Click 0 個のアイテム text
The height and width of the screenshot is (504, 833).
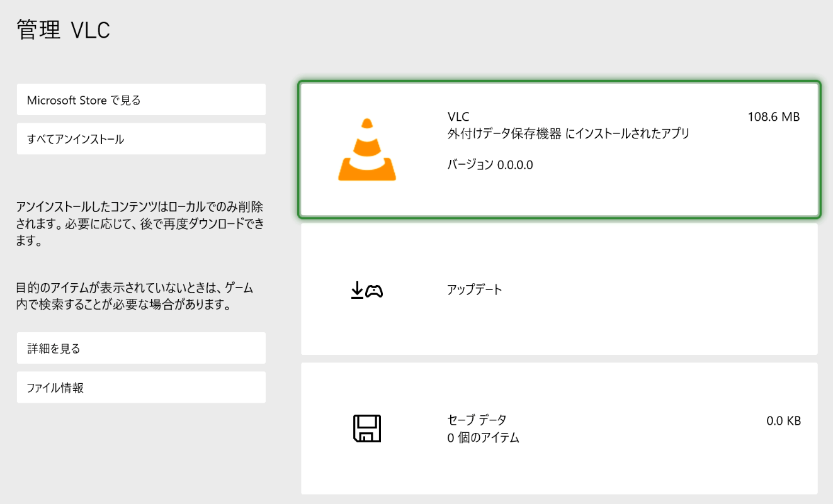click(x=484, y=438)
